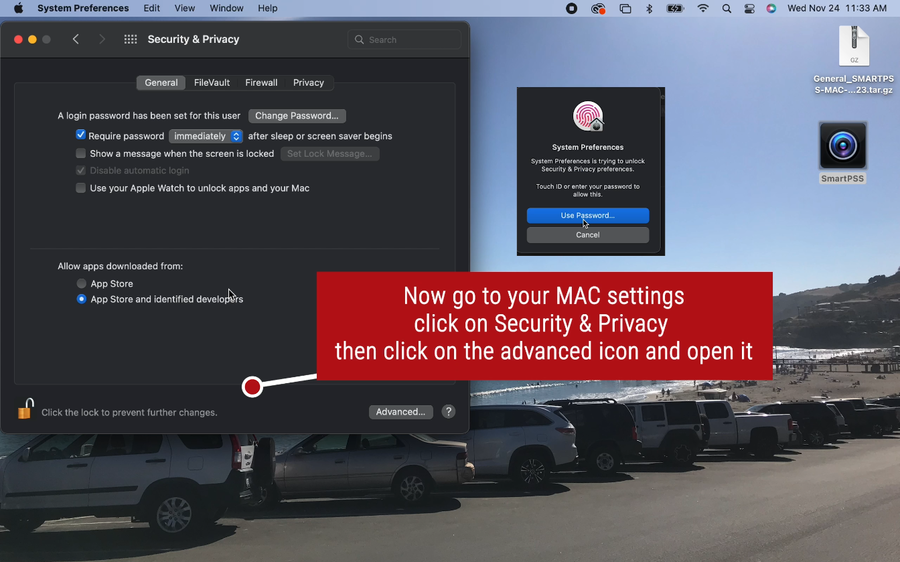The height and width of the screenshot is (562, 900).
Task: Click Use Password in the dialog
Action: 588,215
